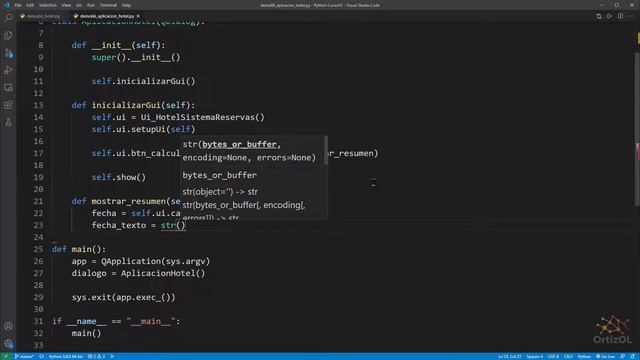This screenshot has height=360, width=640.
Task: Open the Run menu
Action: tap(91, 5)
